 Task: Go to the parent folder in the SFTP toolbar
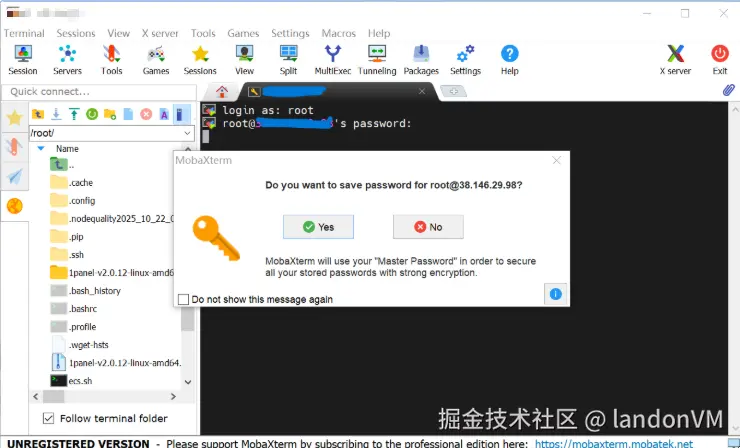[x=38, y=114]
